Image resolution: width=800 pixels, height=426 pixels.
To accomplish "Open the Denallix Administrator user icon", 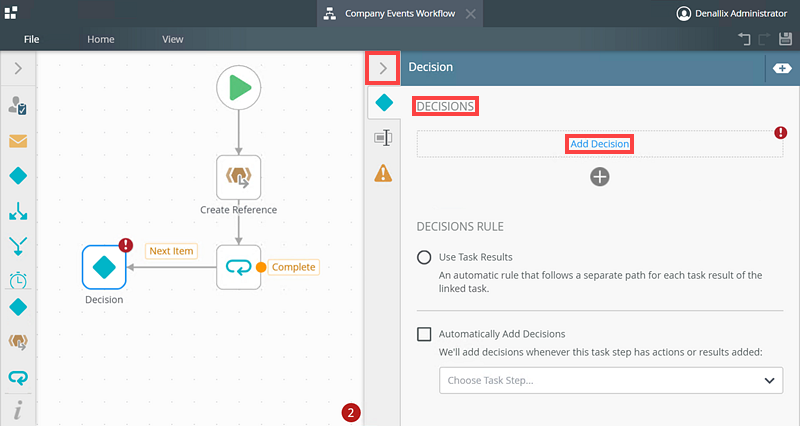I will coord(683,13).
